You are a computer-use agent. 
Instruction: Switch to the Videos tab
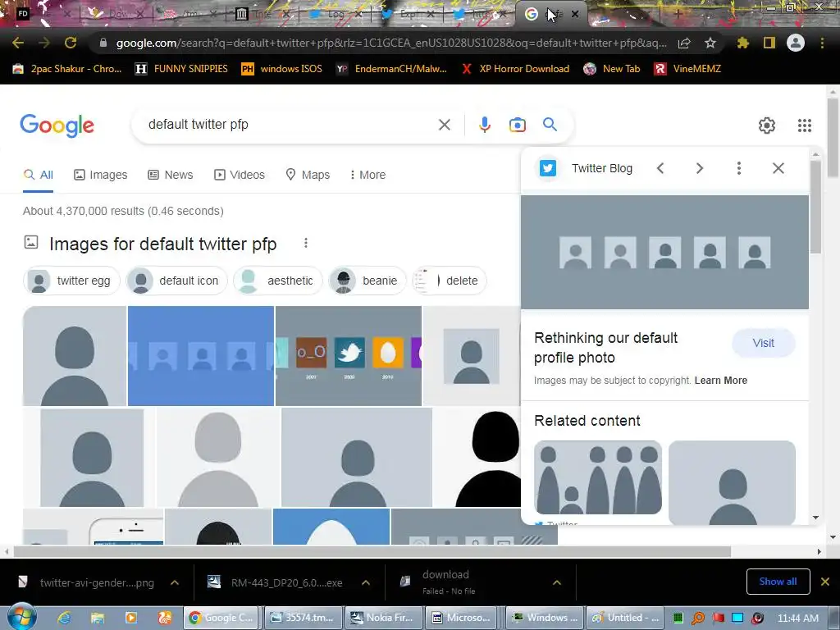[239, 175]
